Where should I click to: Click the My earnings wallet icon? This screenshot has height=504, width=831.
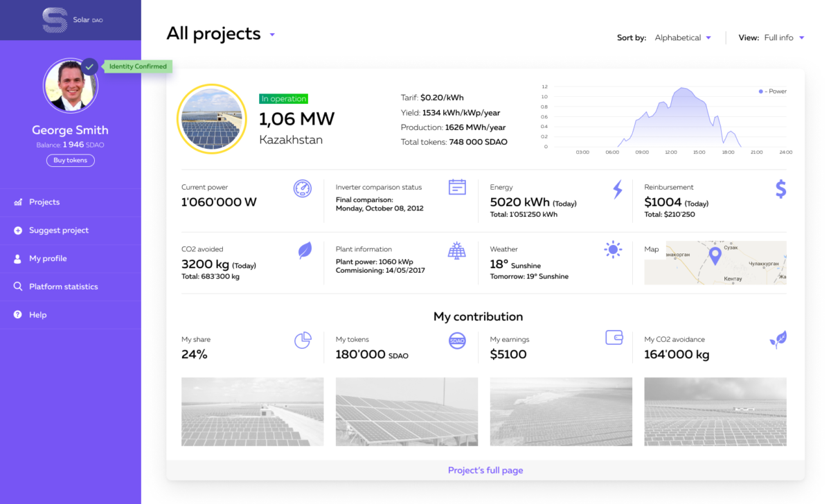(x=614, y=338)
